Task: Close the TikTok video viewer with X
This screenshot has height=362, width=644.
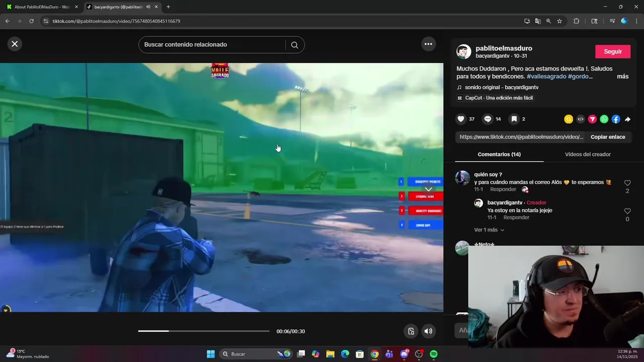Action: point(15,44)
